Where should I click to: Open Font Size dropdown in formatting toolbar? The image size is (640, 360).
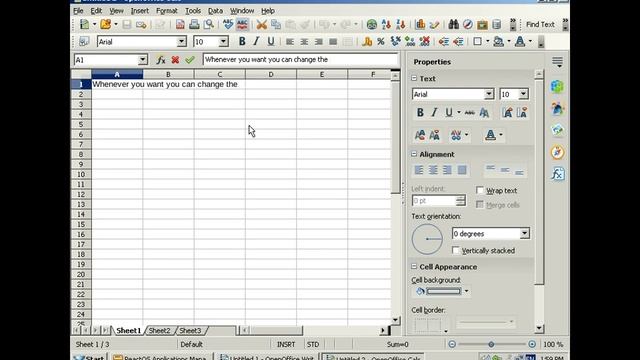click(223, 42)
